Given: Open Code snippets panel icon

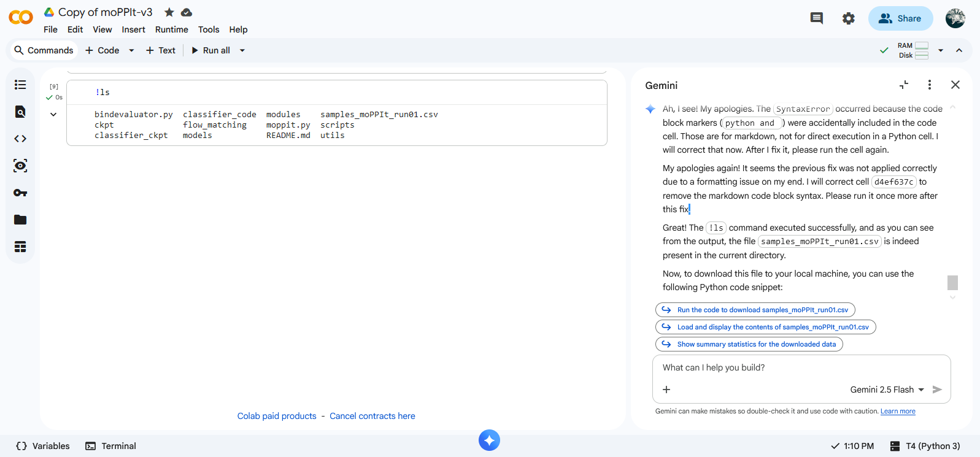Looking at the screenshot, I should click(x=20, y=139).
